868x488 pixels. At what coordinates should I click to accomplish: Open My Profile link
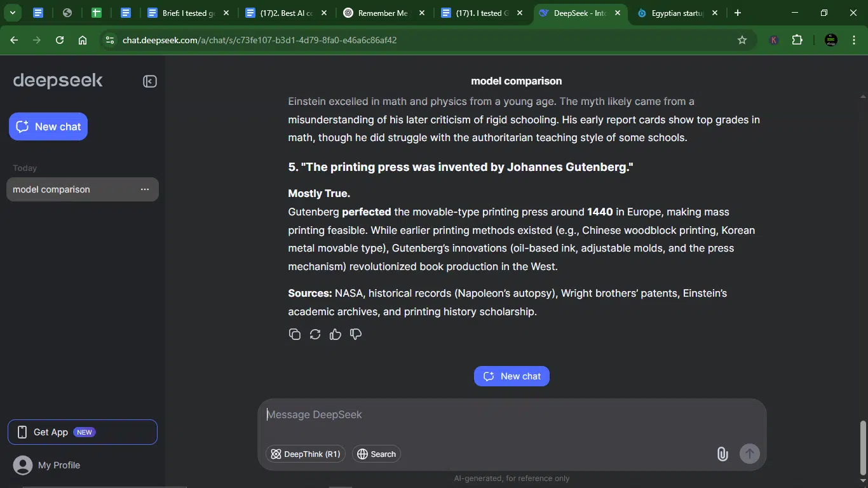(x=59, y=465)
